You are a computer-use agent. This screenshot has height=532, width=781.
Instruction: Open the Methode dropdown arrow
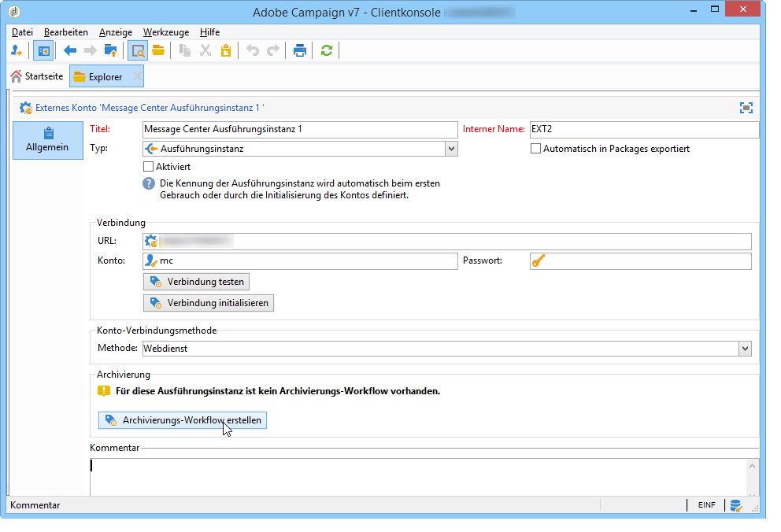tap(745, 349)
